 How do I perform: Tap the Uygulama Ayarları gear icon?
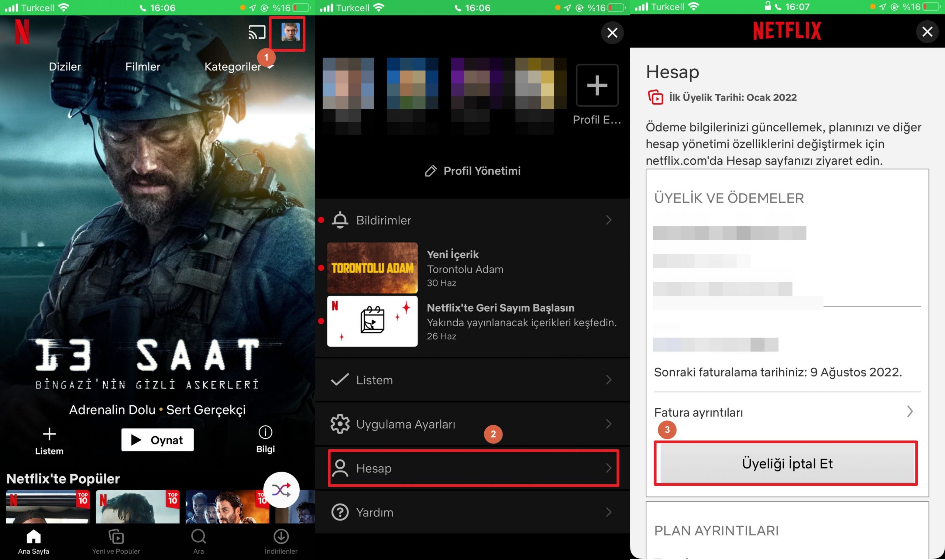[x=340, y=424]
